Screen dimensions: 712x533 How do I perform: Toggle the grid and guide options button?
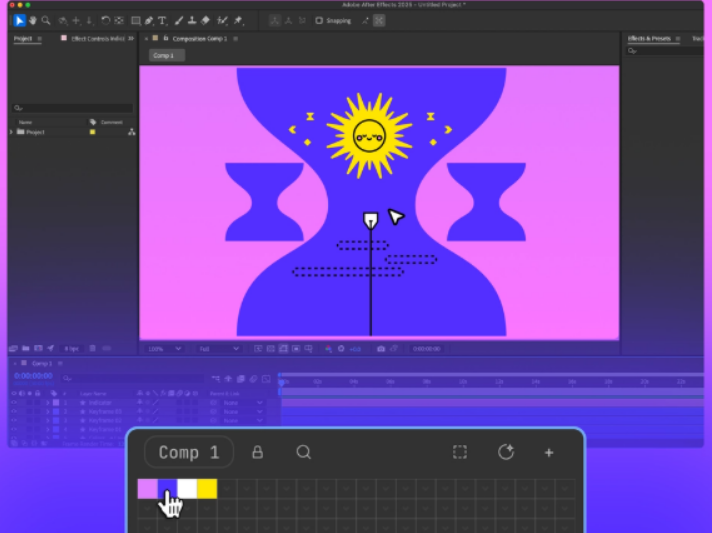[x=309, y=349]
